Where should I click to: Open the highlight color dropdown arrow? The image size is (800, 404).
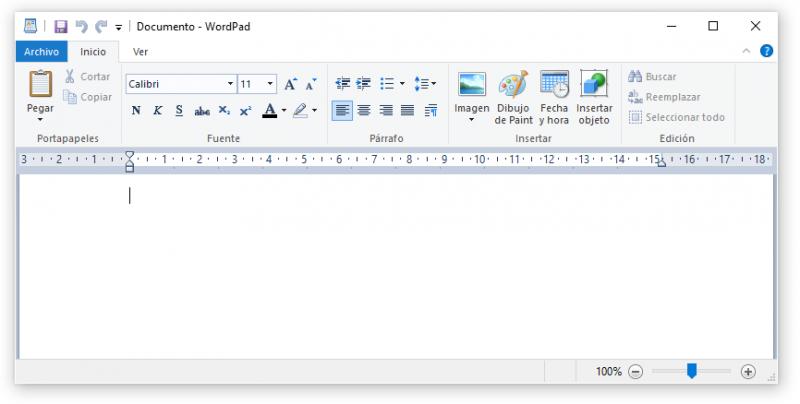314,110
